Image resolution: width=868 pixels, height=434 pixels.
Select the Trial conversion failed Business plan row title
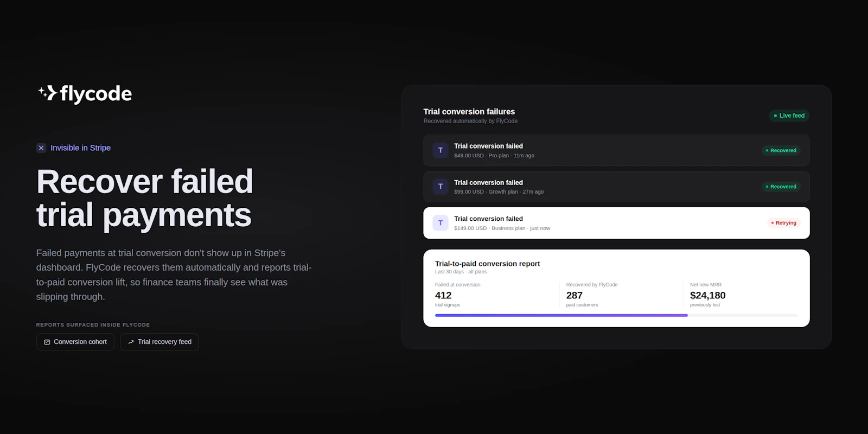(x=488, y=219)
